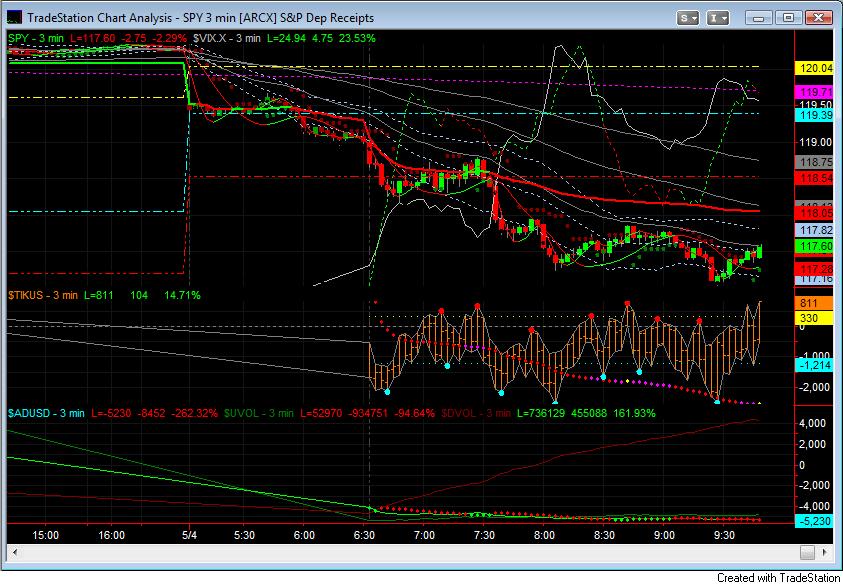Click the L=736129 DVOL value
The image size is (843, 584).
[x=542, y=414]
